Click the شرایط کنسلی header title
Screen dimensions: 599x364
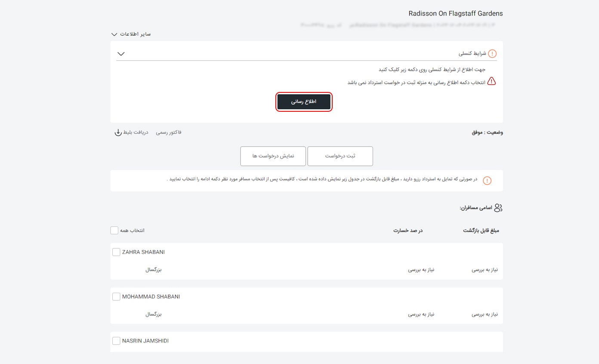point(472,54)
